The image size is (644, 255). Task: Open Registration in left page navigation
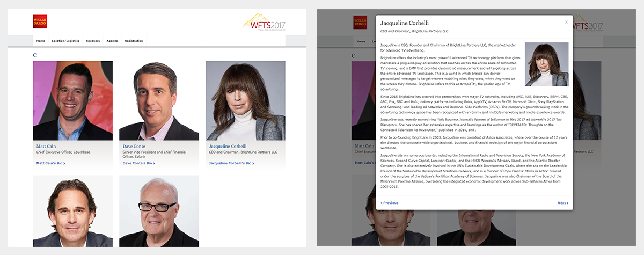click(x=134, y=41)
